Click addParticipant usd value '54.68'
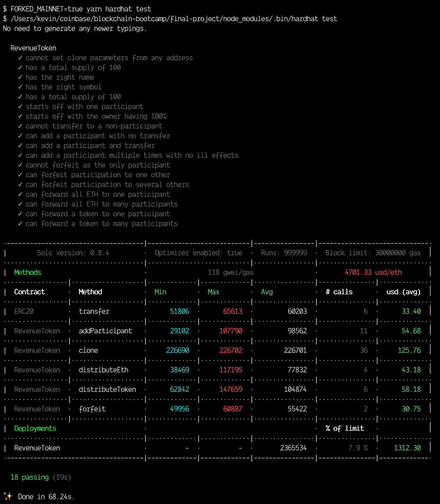The image size is (440, 504). (x=411, y=331)
